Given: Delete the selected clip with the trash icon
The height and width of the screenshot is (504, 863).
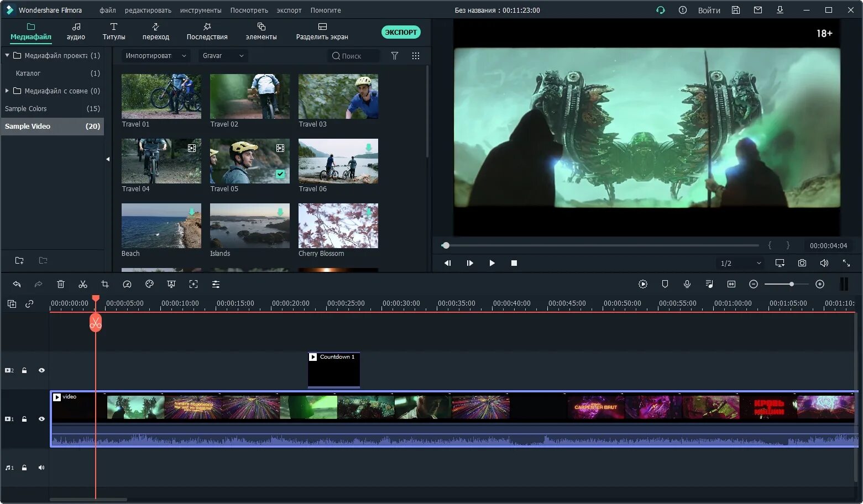Looking at the screenshot, I should [61, 284].
